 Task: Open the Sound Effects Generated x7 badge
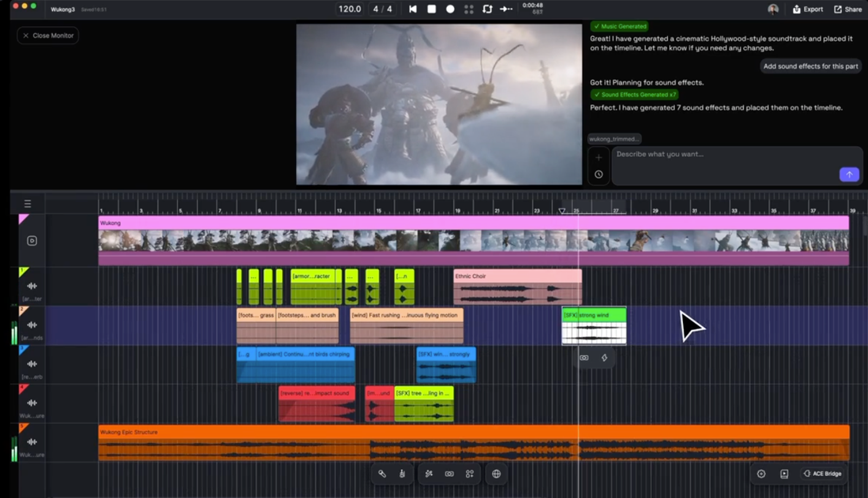click(x=634, y=94)
